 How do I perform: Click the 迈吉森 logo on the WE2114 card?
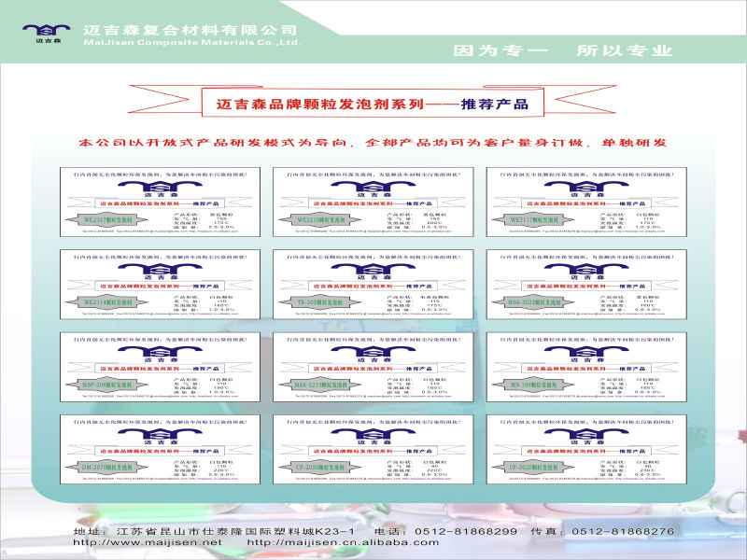(x=161, y=272)
